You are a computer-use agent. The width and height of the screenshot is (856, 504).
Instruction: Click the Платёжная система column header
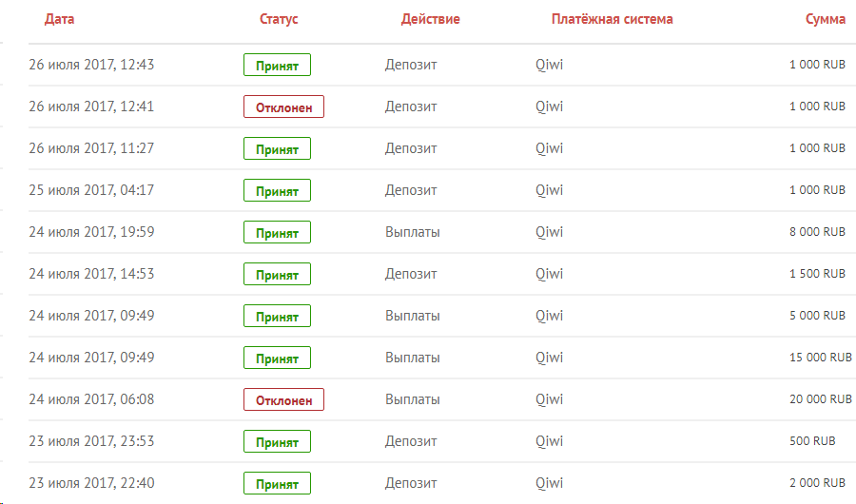pos(612,19)
